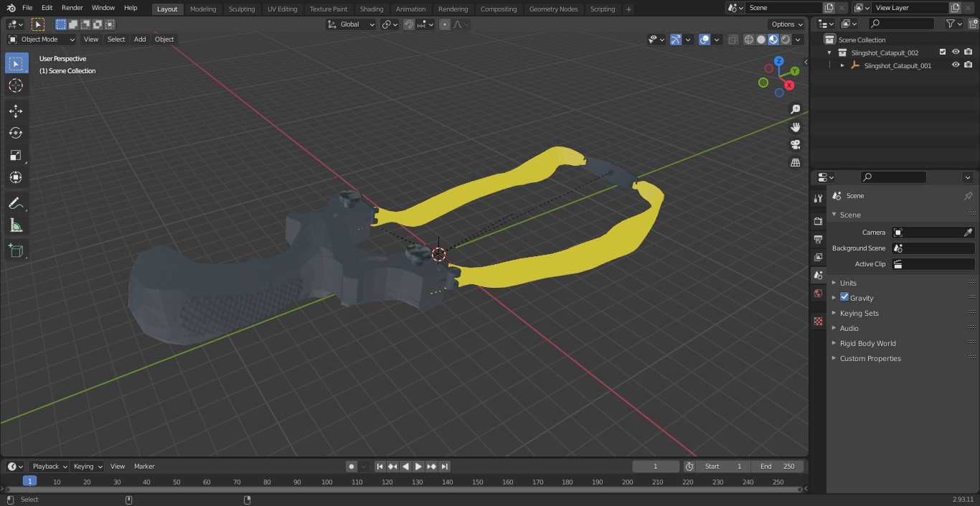Expand Slingshot_Catapult_001 in outliner

point(842,65)
